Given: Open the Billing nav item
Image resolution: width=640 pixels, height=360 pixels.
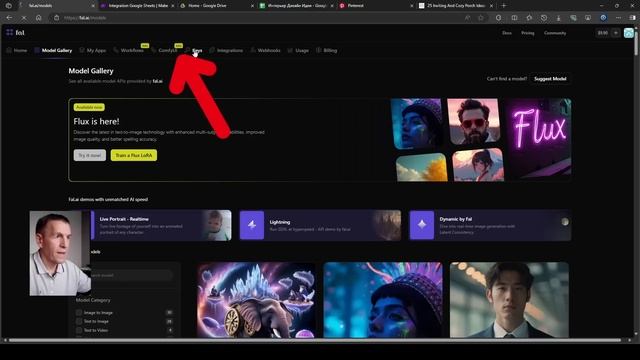Looking at the screenshot, I should 327,50.
